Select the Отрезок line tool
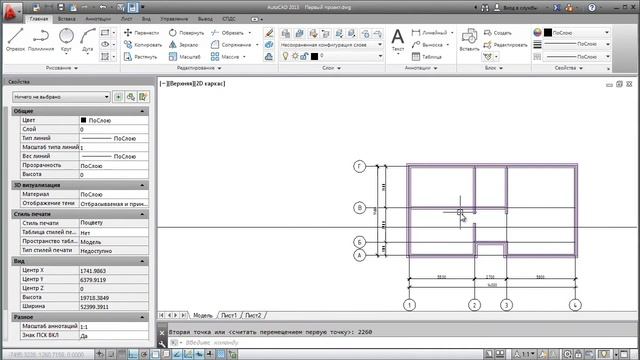 tap(15, 39)
